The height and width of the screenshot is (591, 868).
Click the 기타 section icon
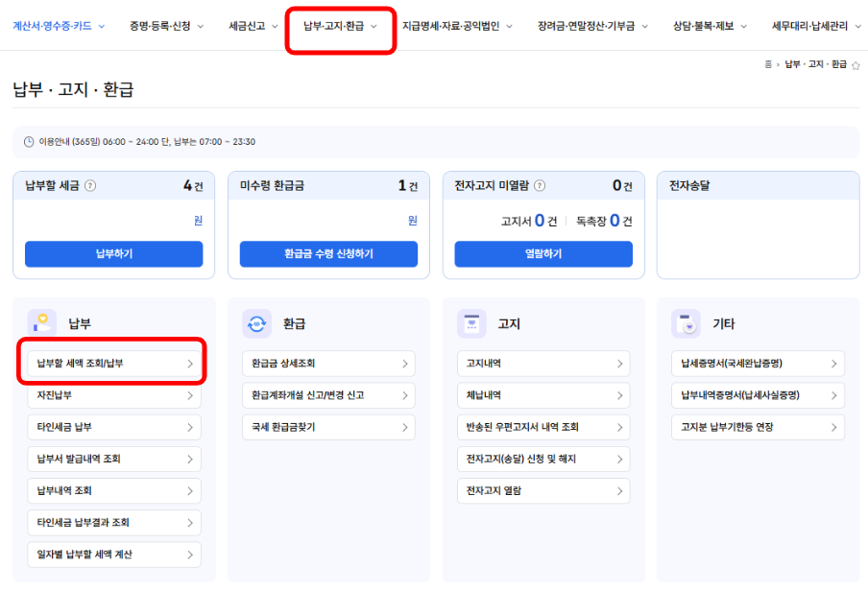point(686,323)
